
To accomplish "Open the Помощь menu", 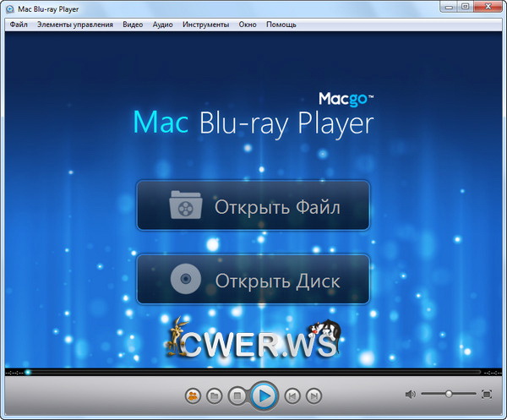I will click(x=281, y=25).
